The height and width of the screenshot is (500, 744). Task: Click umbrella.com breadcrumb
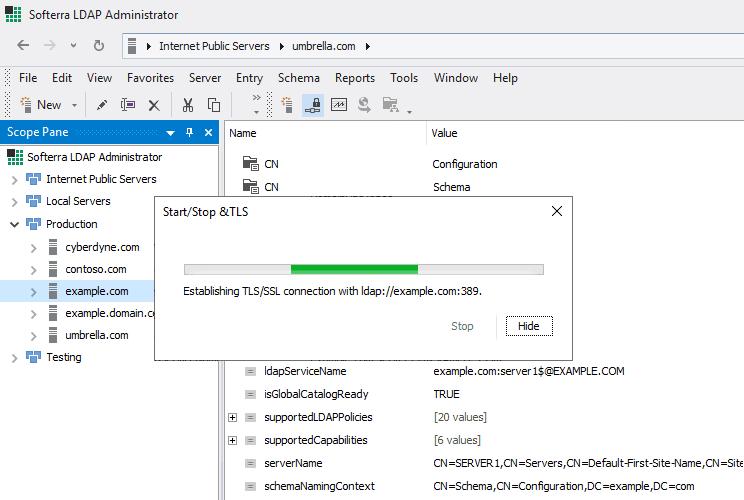[324, 46]
